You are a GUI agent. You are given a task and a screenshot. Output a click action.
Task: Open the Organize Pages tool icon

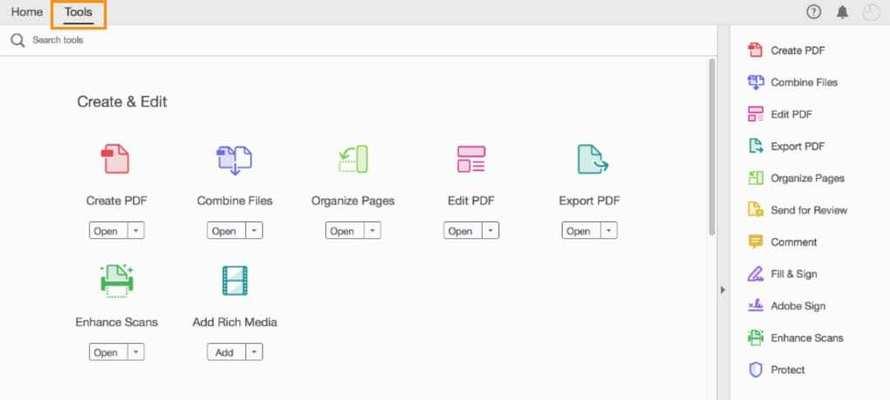[353, 159]
